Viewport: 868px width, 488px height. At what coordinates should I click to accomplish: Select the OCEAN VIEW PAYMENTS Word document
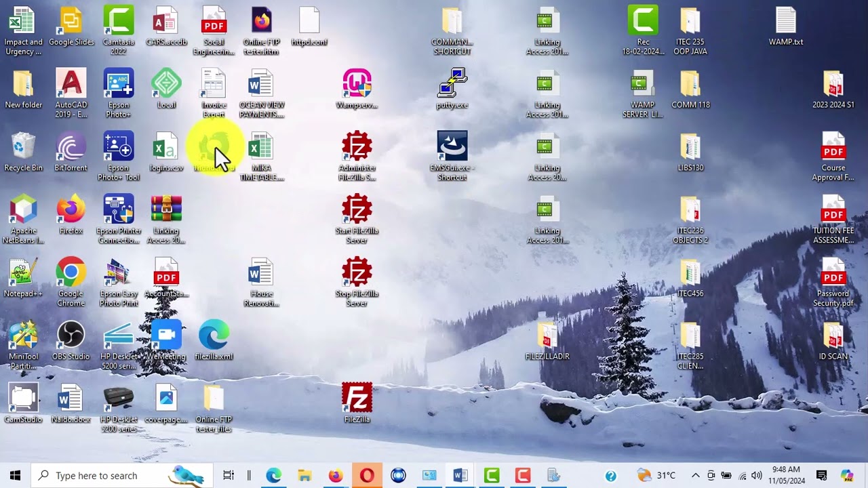pyautogui.click(x=261, y=94)
